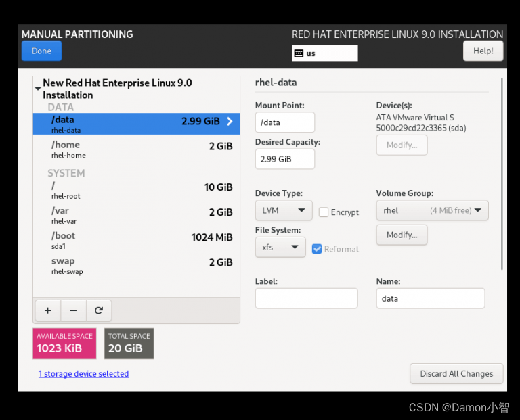
Task: Click the Desired Capacity input field
Action: (x=285, y=159)
